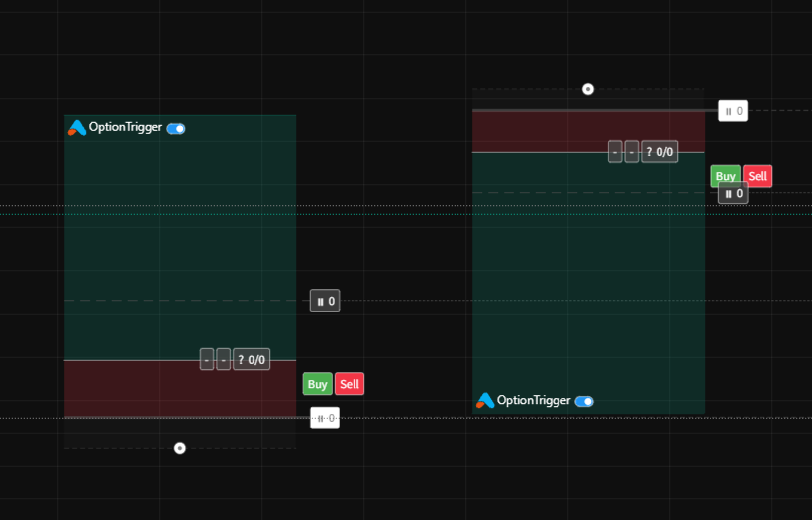Click the '? 0/0' label on right box entry line
Viewport: 812px width, 520px height.
click(660, 152)
